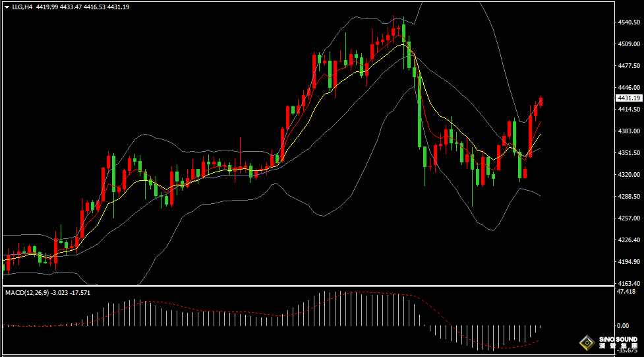Click the 4383.00 price axis label
Viewport: 644px width, 357px height.
629,131
